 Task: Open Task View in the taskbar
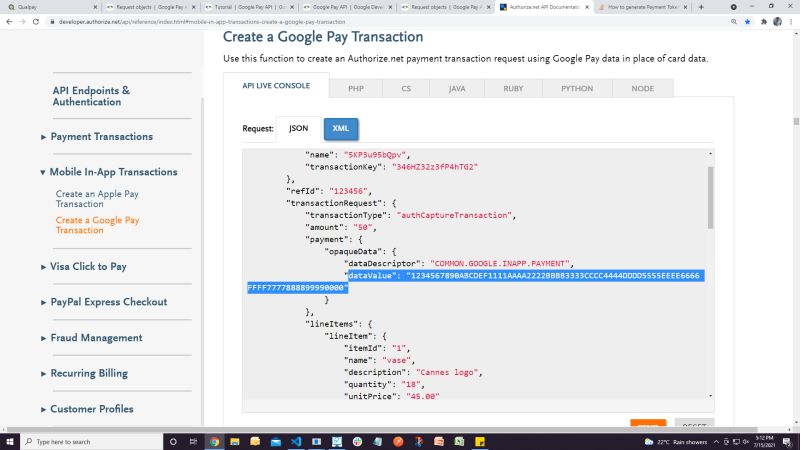click(x=193, y=442)
